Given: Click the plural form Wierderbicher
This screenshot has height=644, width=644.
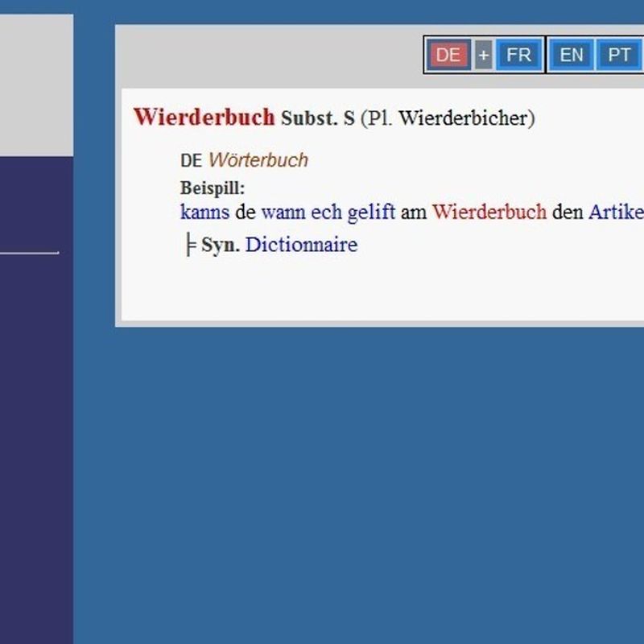Looking at the screenshot, I should point(464,118).
